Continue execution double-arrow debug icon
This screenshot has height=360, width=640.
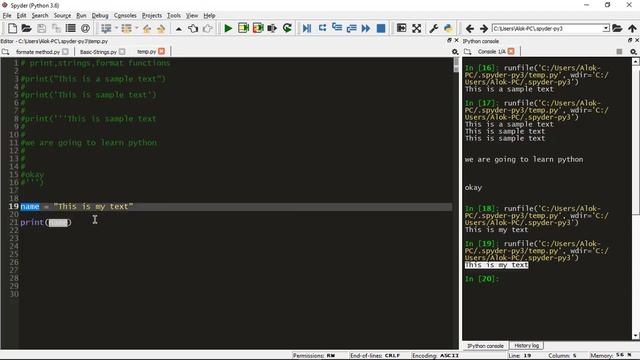tap(366, 28)
